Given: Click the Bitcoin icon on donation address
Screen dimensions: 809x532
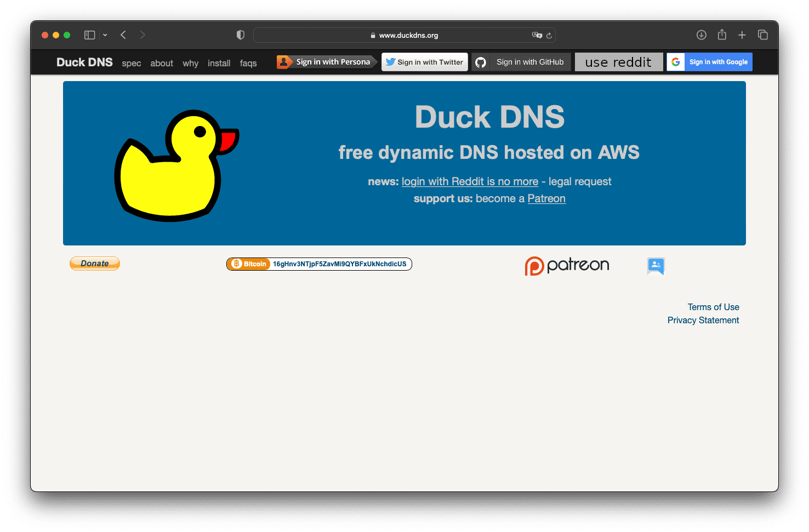Looking at the screenshot, I should [237, 264].
